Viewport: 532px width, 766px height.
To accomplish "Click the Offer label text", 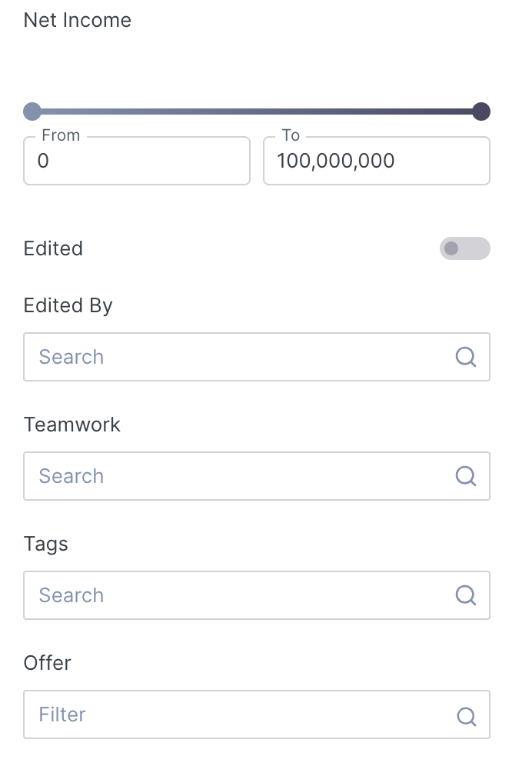I will coord(48,663).
